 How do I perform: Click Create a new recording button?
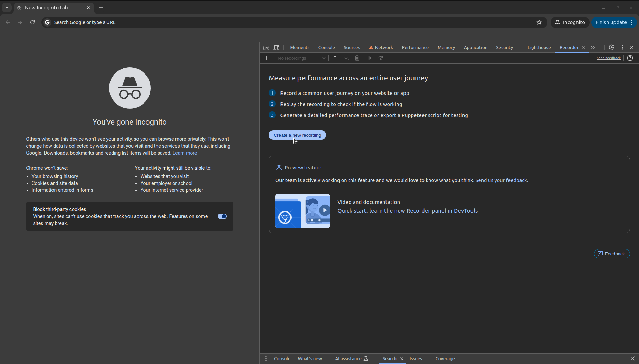point(297,135)
